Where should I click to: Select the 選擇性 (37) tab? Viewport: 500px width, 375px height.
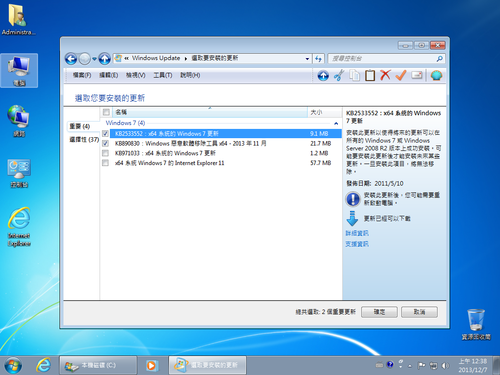84,139
